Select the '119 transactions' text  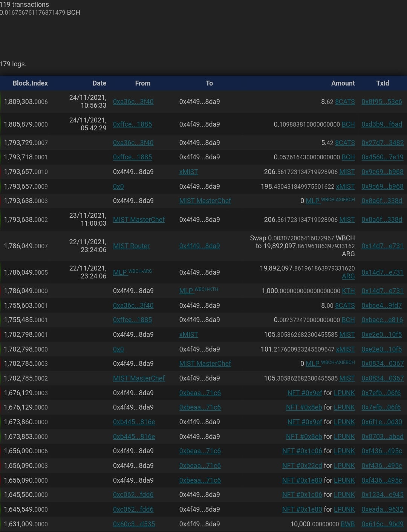[24, 5]
